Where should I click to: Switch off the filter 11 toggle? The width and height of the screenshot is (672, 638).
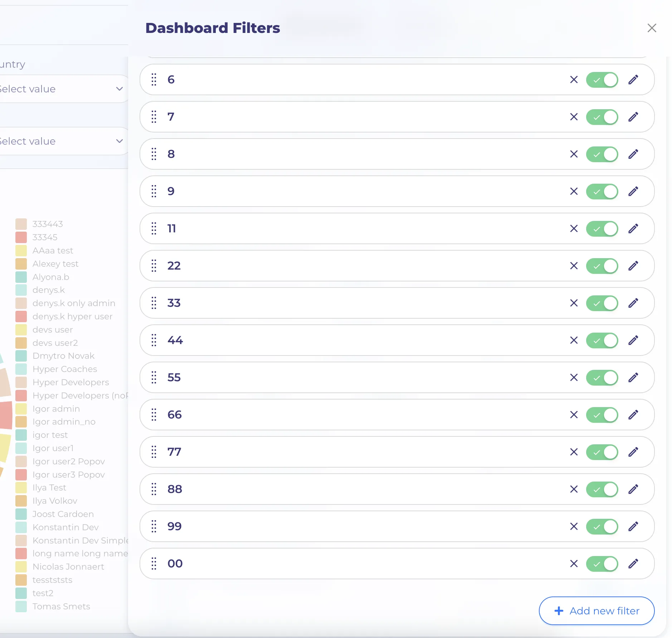pos(602,228)
